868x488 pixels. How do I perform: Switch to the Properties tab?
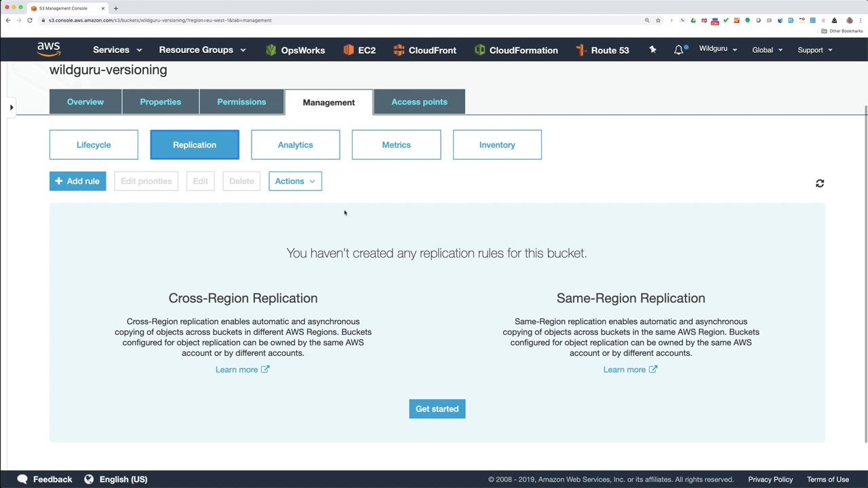[161, 102]
